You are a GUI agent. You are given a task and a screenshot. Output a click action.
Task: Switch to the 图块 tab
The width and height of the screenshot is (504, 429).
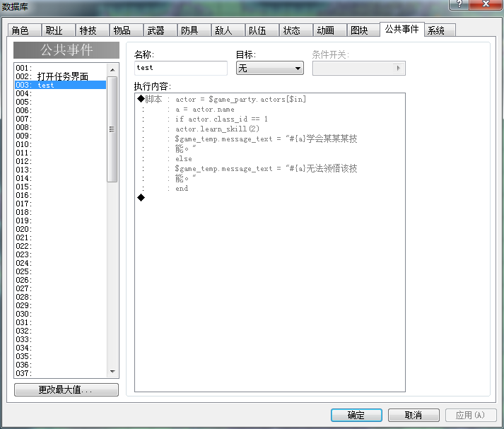pos(363,30)
